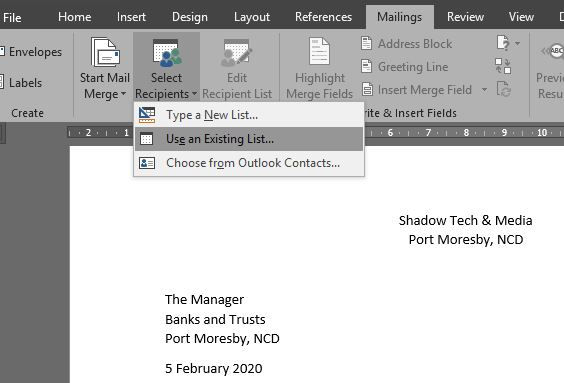
Task: Click the date '5 February 2020'
Action: (214, 369)
